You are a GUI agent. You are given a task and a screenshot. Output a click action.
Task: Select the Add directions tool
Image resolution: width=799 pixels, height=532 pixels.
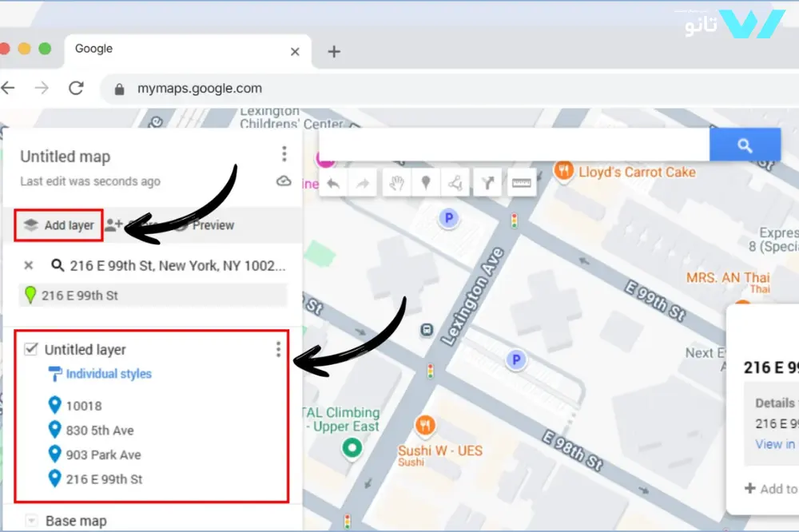(487, 183)
